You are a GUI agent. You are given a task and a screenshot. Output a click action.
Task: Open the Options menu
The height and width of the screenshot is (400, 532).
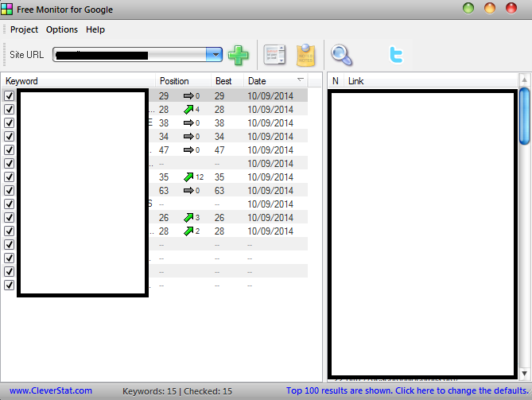pyautogui.click(x=62, y=29)
